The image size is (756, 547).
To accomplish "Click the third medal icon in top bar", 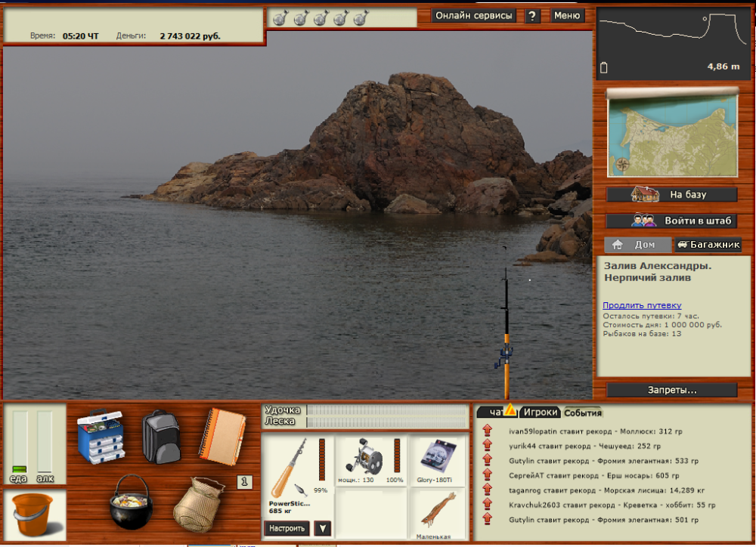I will 321,18.
